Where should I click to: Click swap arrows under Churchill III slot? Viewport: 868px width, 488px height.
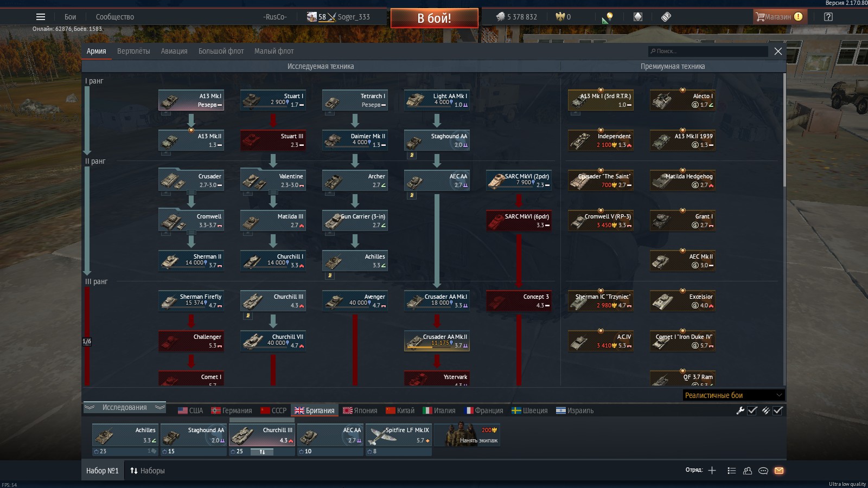pyautogui.click(x=262, y=452)
